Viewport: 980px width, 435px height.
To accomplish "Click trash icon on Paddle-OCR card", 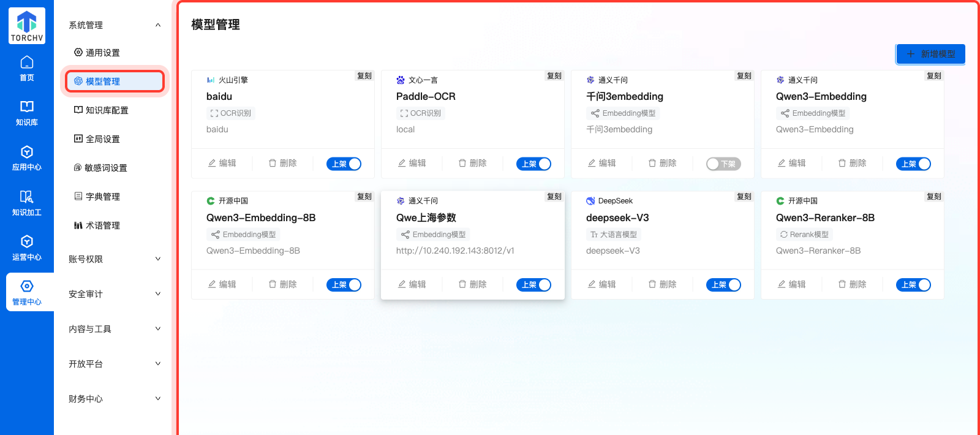I will click(462, 163).
